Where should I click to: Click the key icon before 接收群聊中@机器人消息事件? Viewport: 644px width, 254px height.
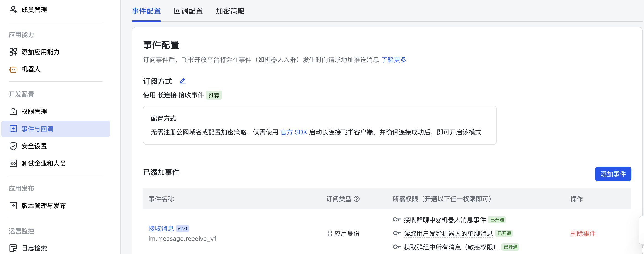[x=397, y=220]
